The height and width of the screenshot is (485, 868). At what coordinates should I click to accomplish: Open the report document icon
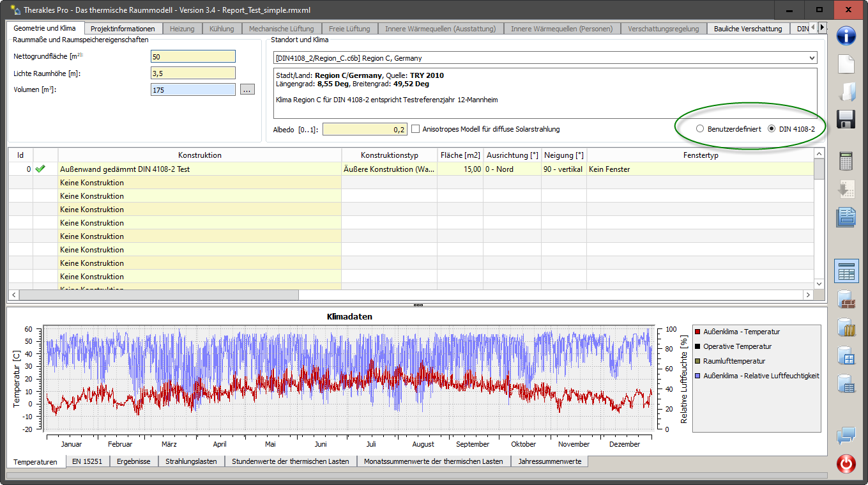(x=846, y=217)
